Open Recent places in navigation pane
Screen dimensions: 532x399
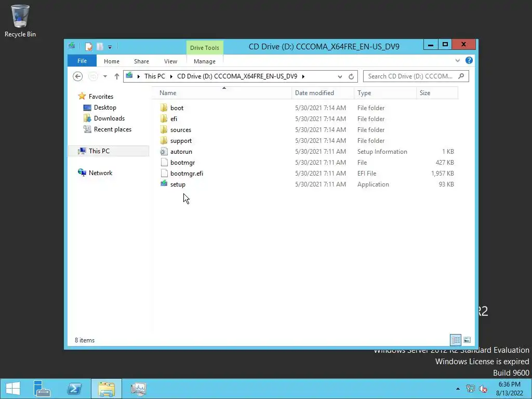coord(112,129)
